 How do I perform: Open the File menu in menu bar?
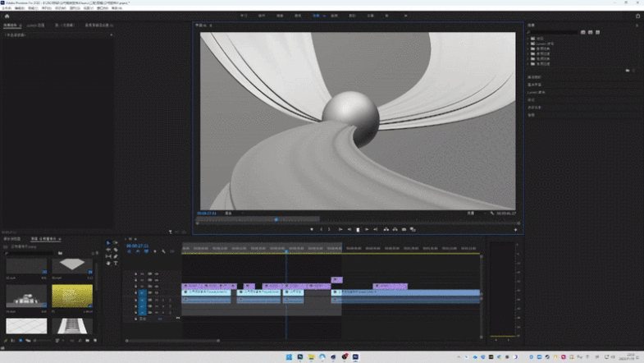point(7,8)
